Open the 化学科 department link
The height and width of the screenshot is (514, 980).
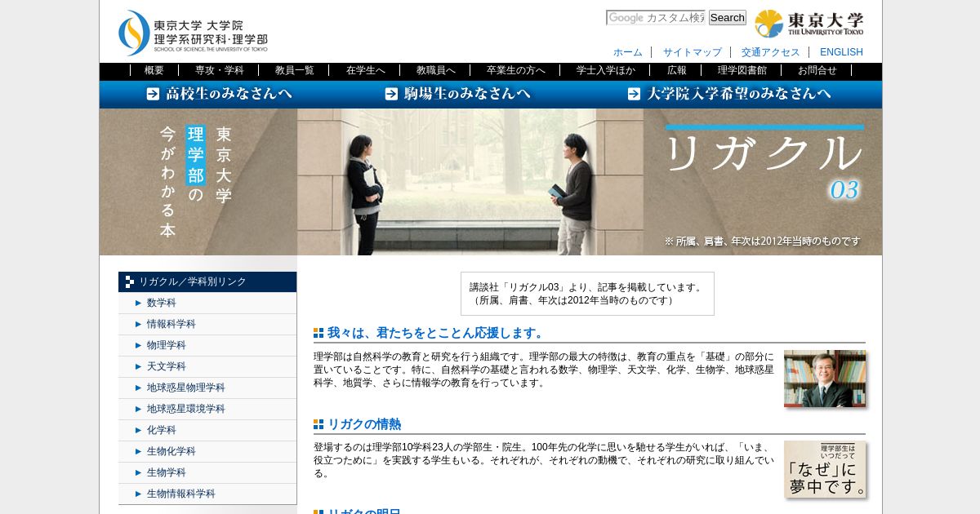tap(161, 430)
